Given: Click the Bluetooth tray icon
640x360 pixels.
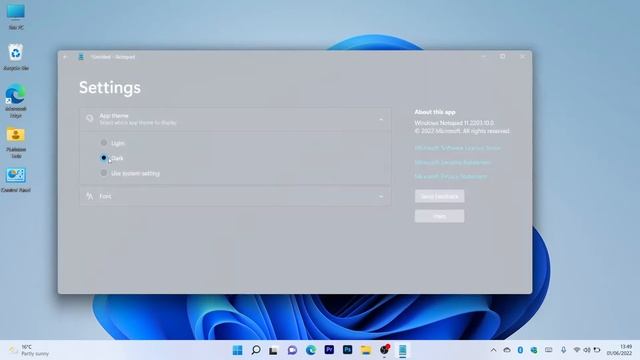Looking at the screenshot, I should pyautogui.click(x=520, y=350).
